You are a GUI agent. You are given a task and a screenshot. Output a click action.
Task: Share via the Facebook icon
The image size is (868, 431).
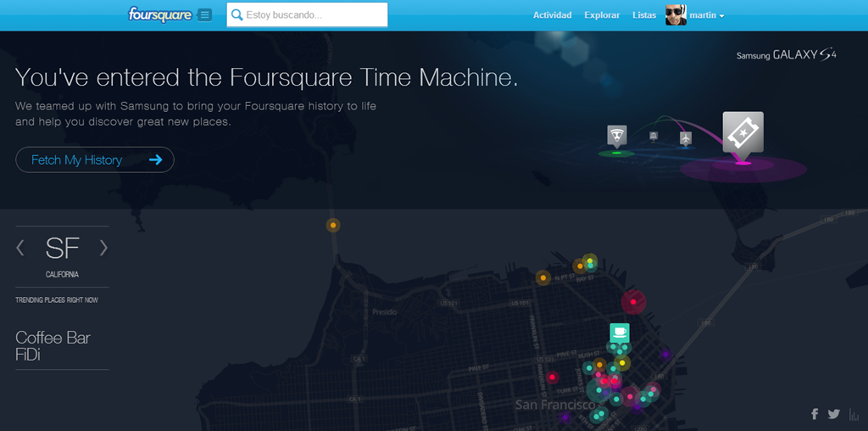click(815, 414)
